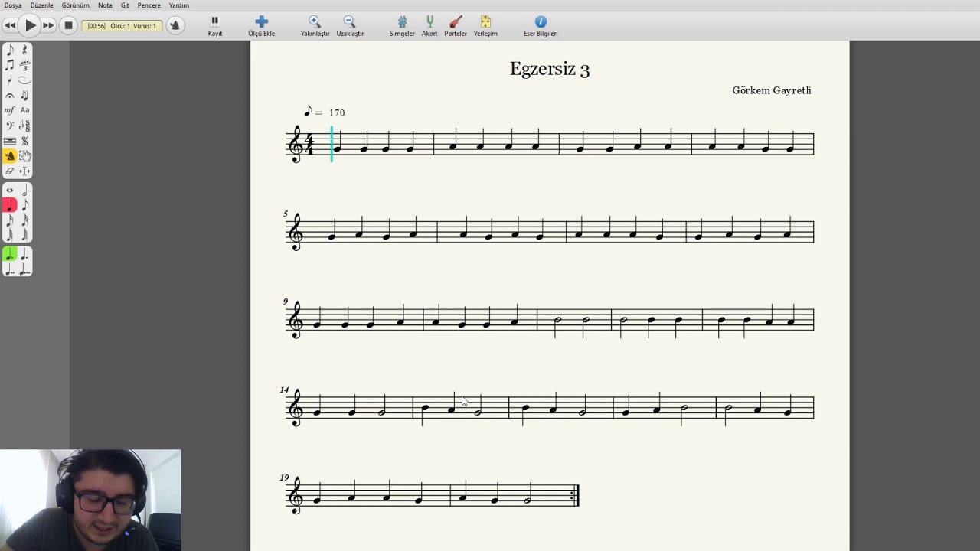Choose the eighth note duration
This screenshot has width=980, height=551.
tap(24, 205)
